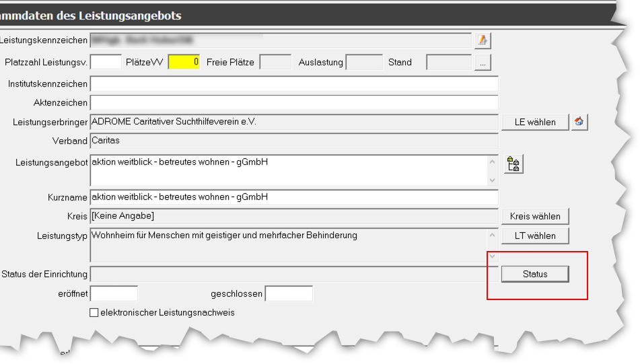Enable the elektronischer Leistungsnachweis checkbox
Image resolution: width=640 pixels, height=364 pixels.
click(x=94, y=313)
